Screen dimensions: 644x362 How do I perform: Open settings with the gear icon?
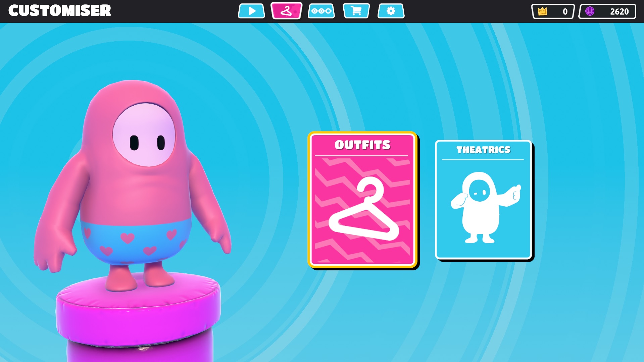[391, 11]
